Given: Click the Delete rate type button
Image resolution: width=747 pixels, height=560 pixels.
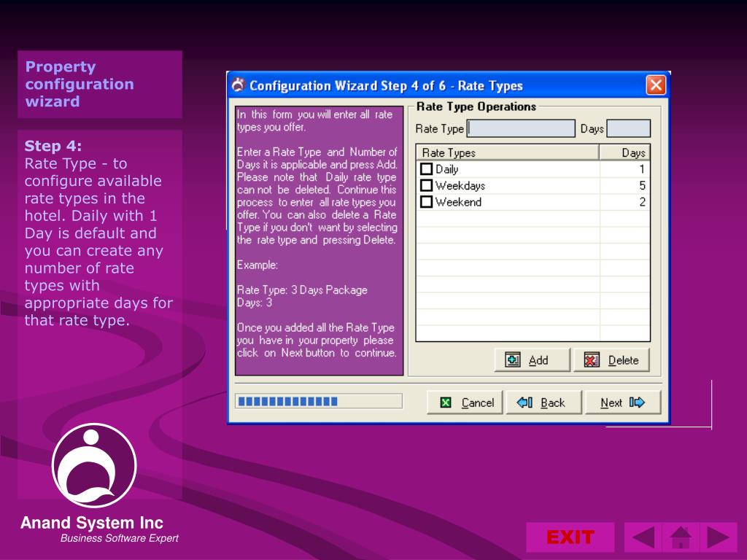Looking at the screenshot, I should coord(612,360).
